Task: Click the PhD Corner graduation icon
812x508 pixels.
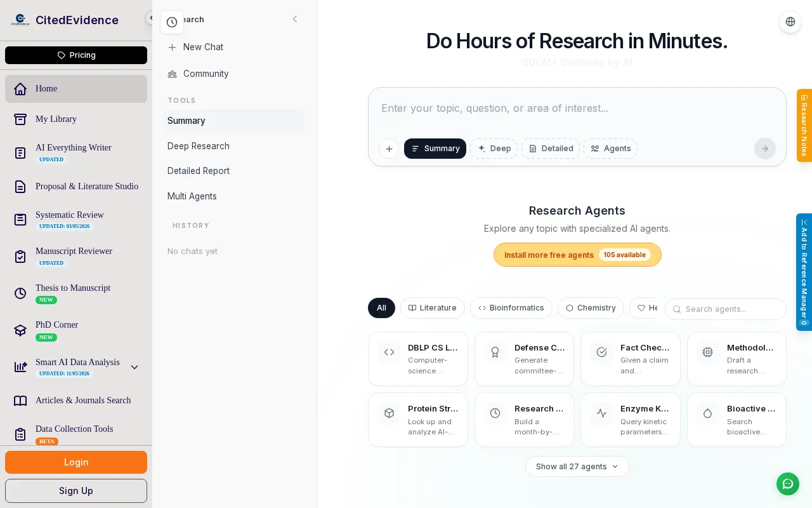Action: pyautogui.click(x=20, y=330)
